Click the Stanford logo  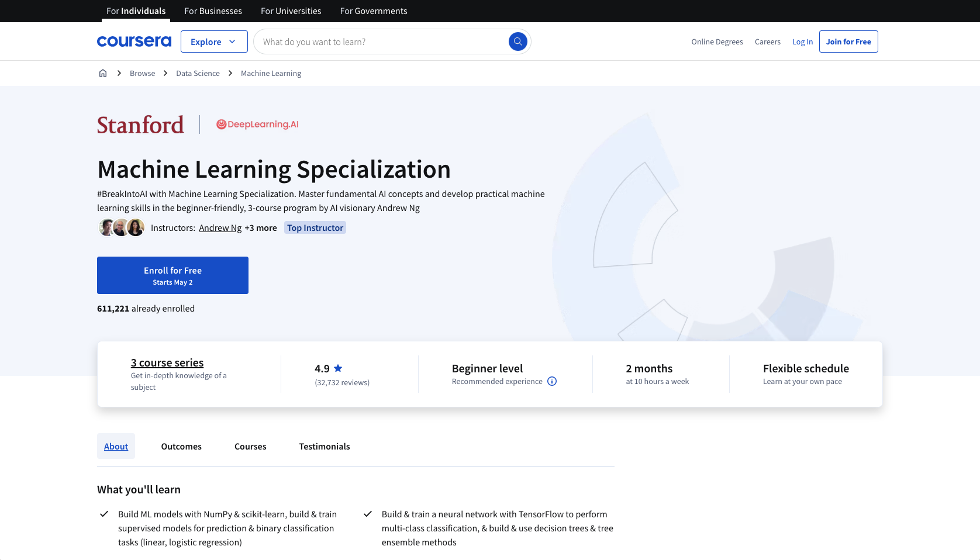pyautogui.click(x=140, y=125)
